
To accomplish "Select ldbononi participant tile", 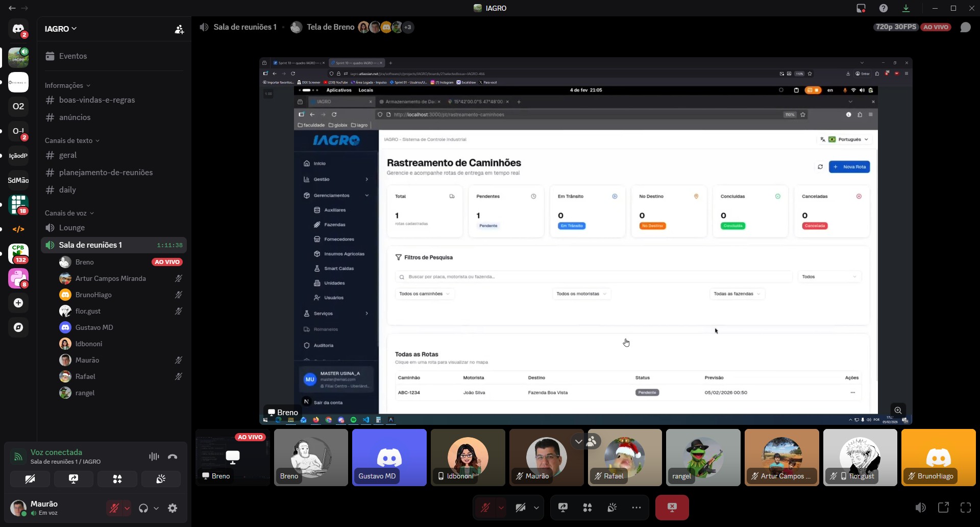I will 468,457.
